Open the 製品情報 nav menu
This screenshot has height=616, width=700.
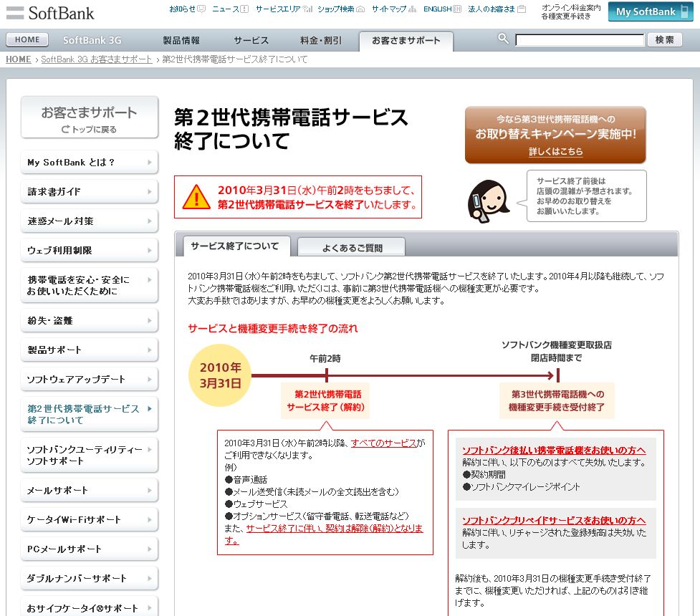point(181,41)
